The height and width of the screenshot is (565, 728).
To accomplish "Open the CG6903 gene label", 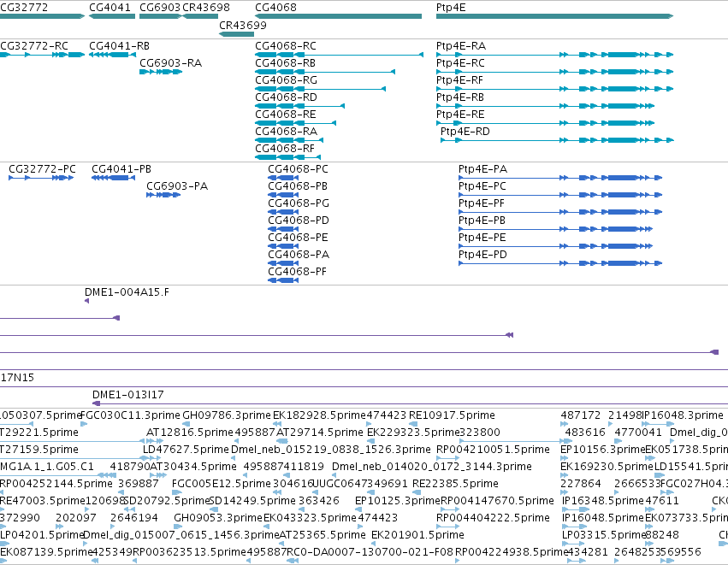I will [x=160, y=8].
